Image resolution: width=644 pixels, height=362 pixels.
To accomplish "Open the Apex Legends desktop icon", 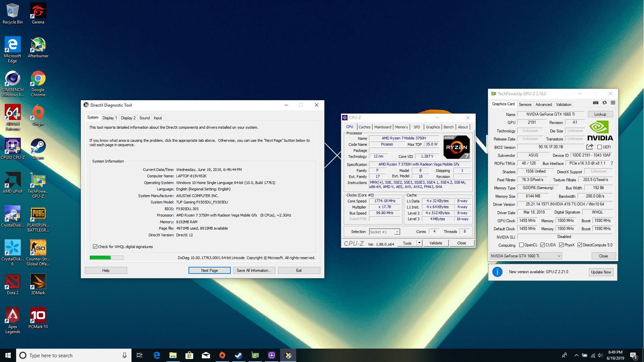I will point(13,320).
